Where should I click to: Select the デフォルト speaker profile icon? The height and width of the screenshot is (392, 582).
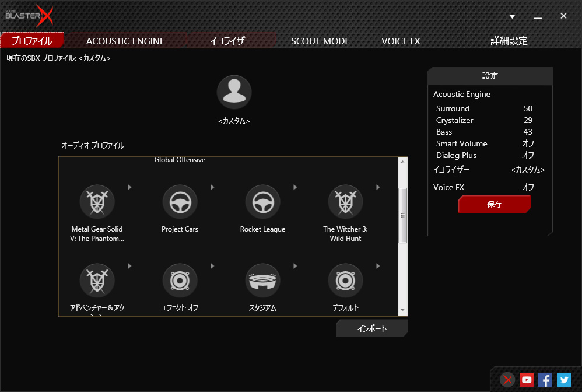click(x=345, y=281)
